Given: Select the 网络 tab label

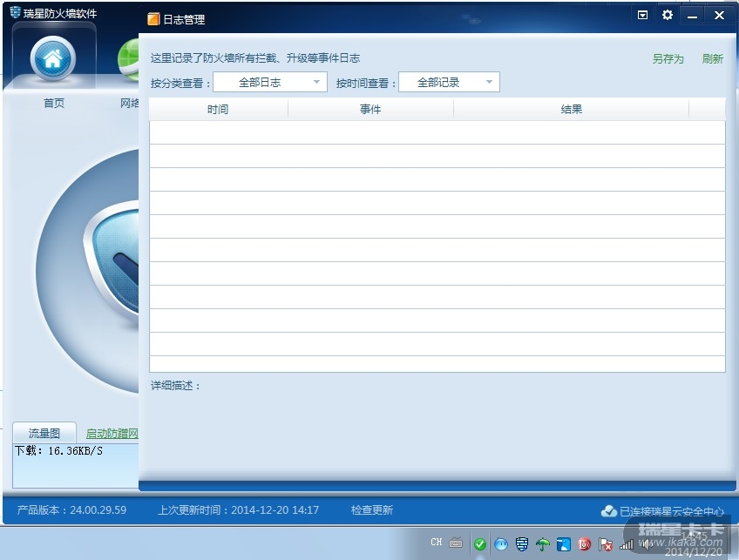Looking at the screenshot, I should pyautogui.click(x=130, y=103).
